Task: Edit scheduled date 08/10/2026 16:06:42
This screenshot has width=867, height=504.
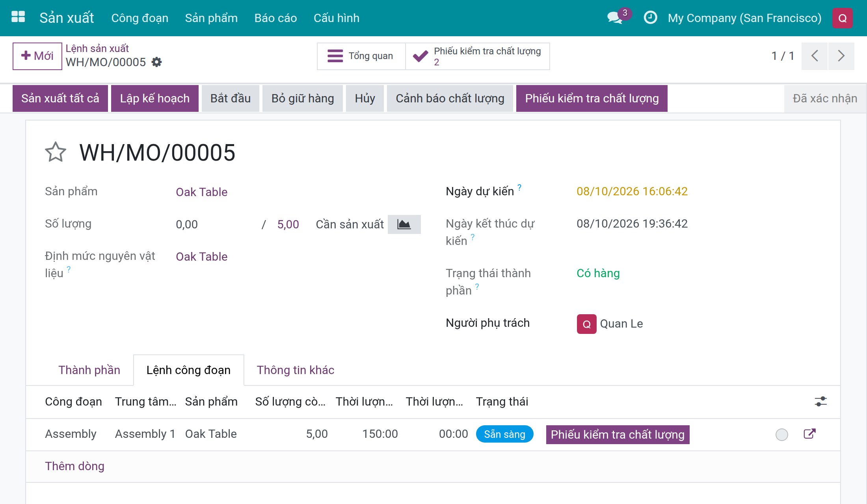Action: tap(632, 191)
